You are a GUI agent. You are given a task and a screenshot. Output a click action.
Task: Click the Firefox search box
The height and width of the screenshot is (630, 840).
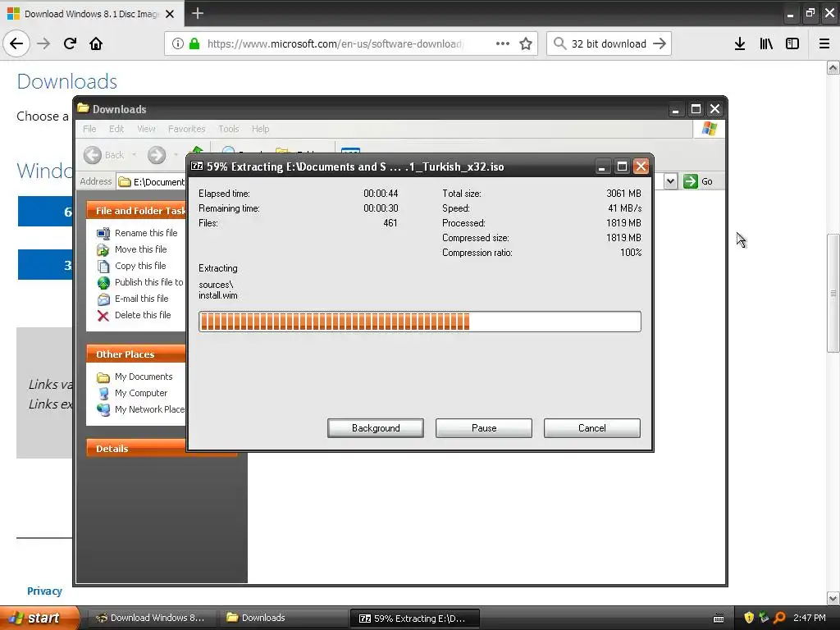609,43
